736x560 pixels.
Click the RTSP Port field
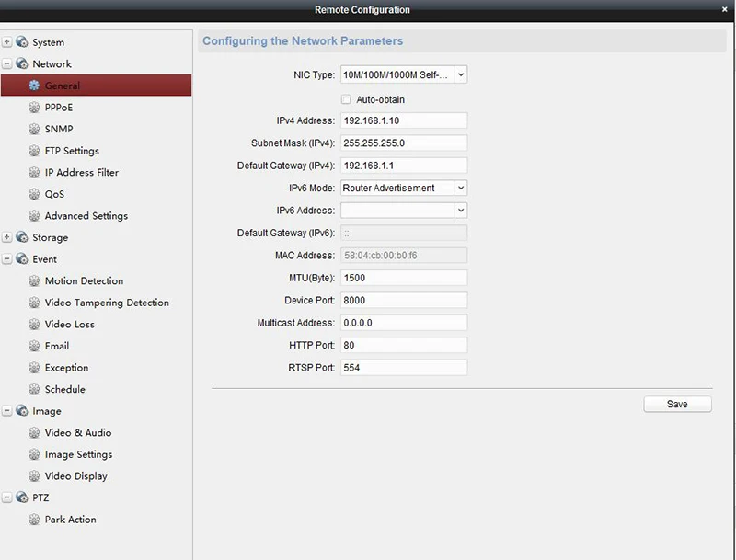click(x=404, y=368)
